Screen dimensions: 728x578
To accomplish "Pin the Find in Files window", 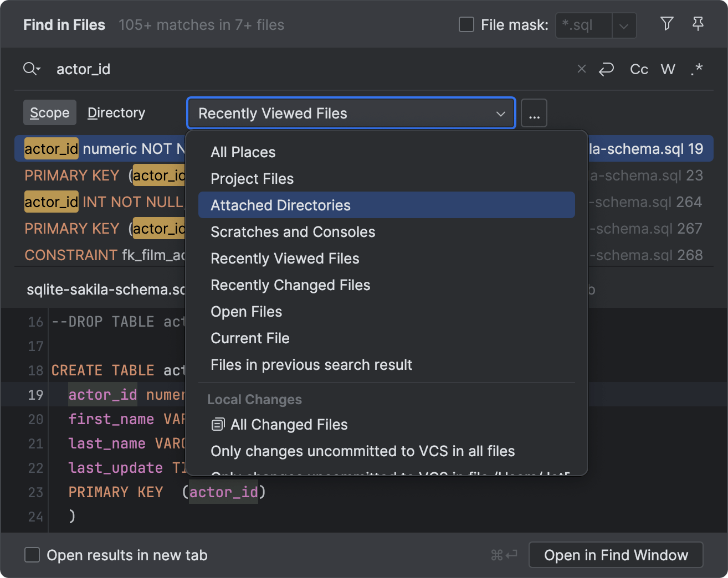I will coord(698,24).
